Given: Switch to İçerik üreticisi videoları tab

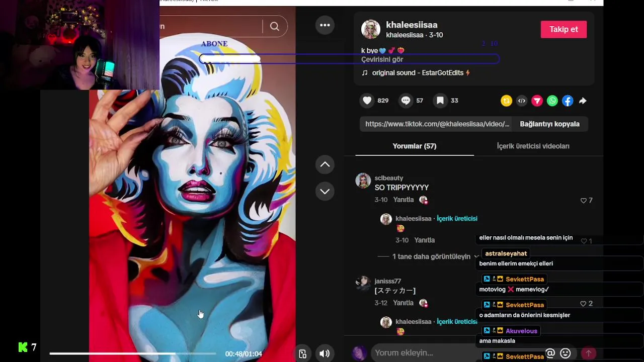Looking at the screenshot, I should pos(533,146).
